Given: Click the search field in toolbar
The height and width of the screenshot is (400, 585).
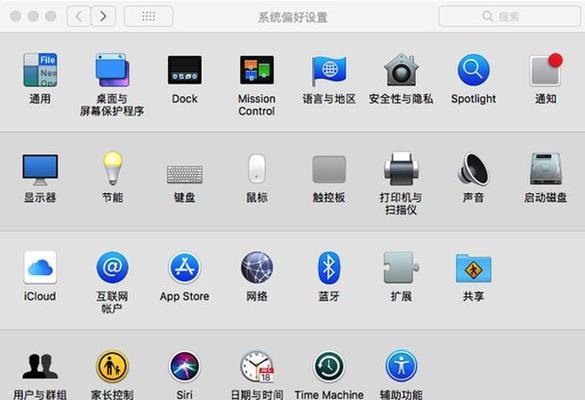Looking at the screenshot, I should point(509,16).
